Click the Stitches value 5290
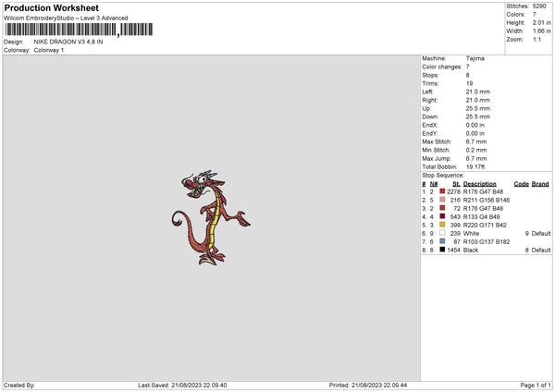Viewport: 555px width, 392px height. click(x=539, y=6)
